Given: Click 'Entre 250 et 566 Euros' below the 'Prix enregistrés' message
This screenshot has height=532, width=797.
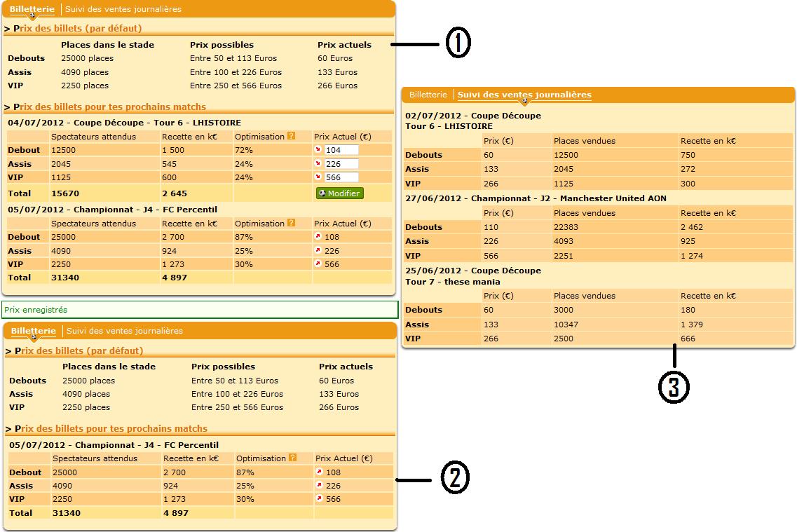Looking at the screenshot, I should coord(238,407).
